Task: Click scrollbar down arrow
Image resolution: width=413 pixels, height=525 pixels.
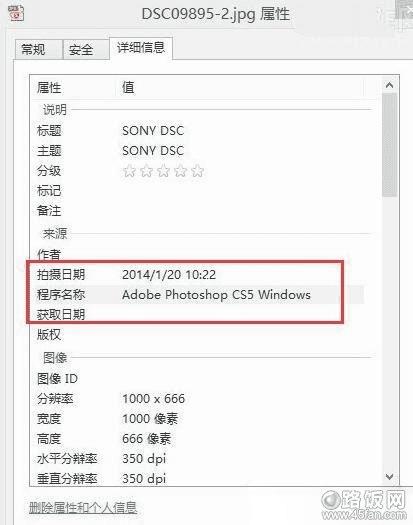Action: (x=389, y=476)
